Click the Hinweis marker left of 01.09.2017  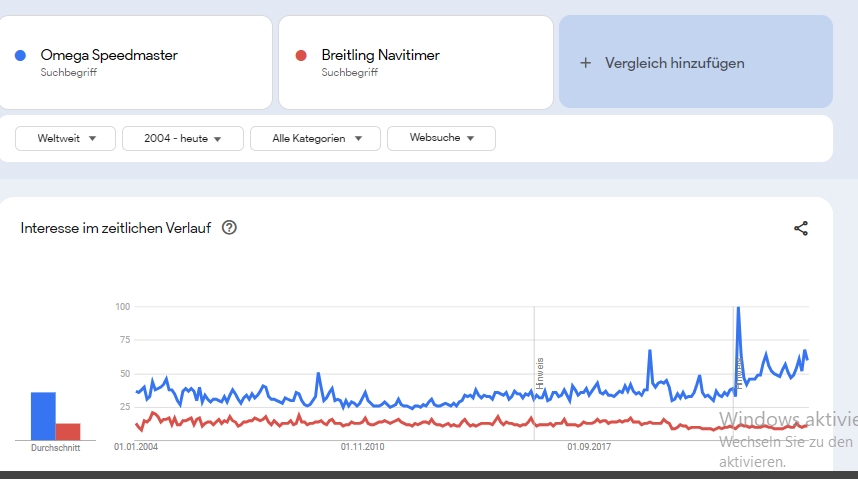(539, 372)
